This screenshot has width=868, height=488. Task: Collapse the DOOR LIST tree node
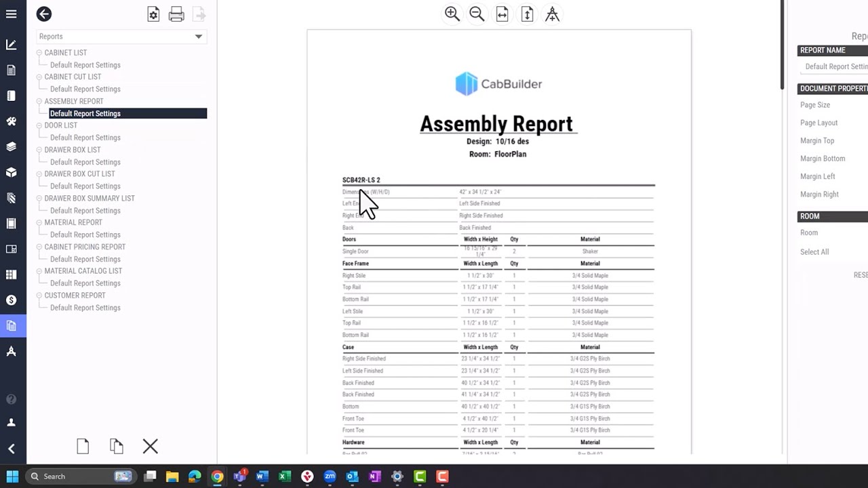click(x=39, y=125)
